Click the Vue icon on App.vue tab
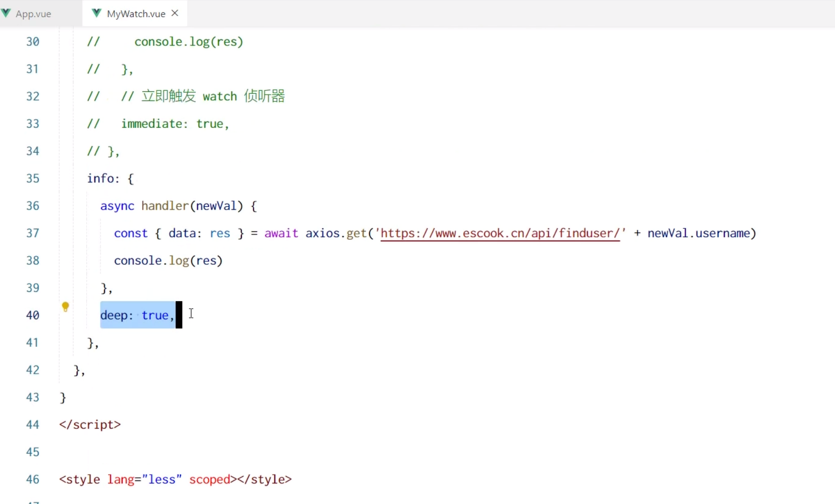835x504 pixels. (6, 13)
